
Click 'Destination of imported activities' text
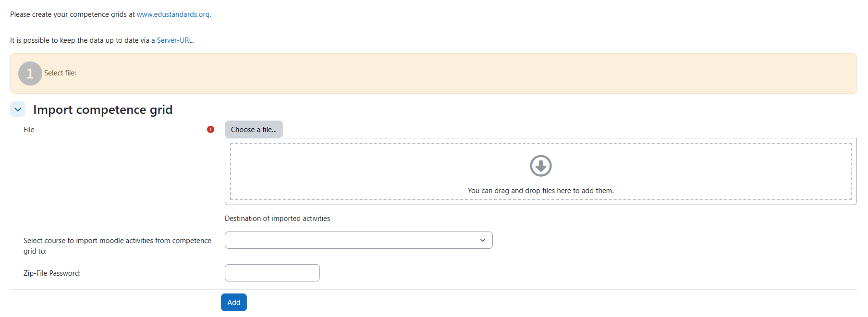pos(277,219)
